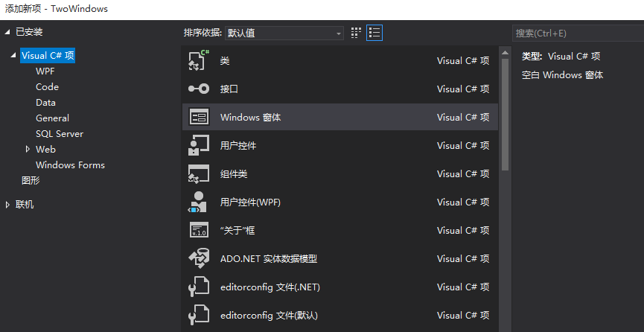644x332 pixels.
Task: Select the Visual C# 项 category label
Action: point(48,56)
